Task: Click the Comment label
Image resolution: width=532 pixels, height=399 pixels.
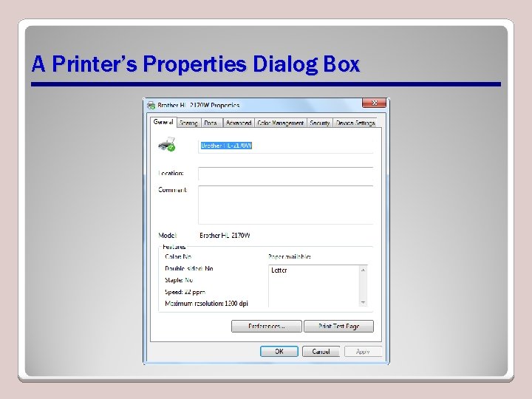Action: [173, 190]
